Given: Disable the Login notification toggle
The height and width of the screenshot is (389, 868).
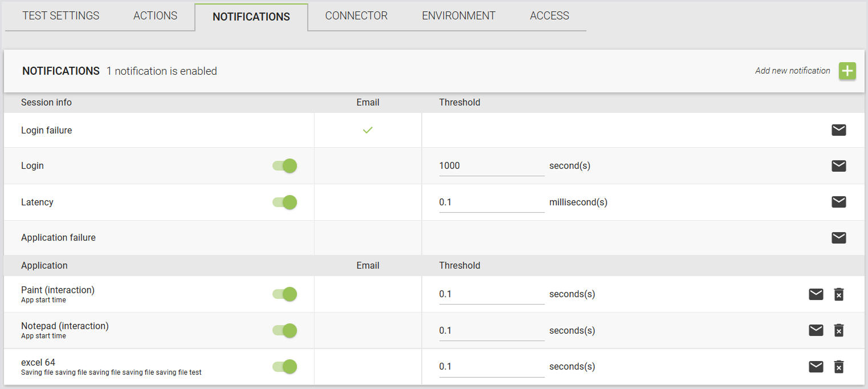Looking at the screenshot, I should tap(285, 166).
